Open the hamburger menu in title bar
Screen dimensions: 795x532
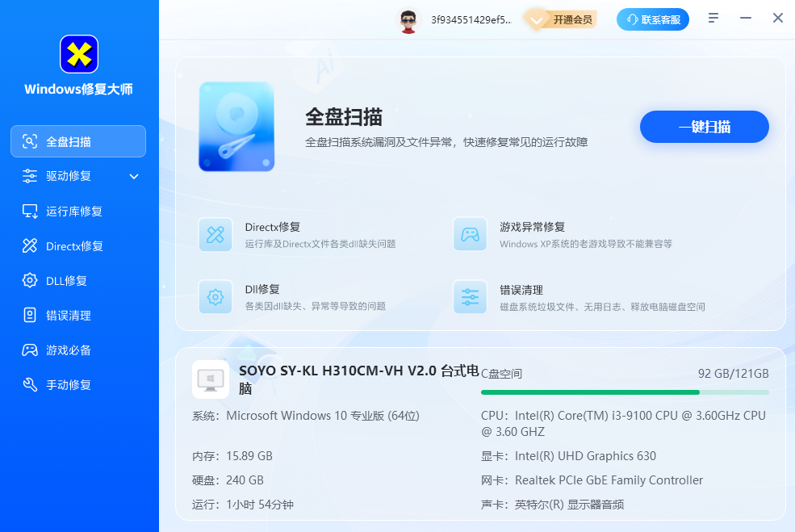tap(713, 18)
